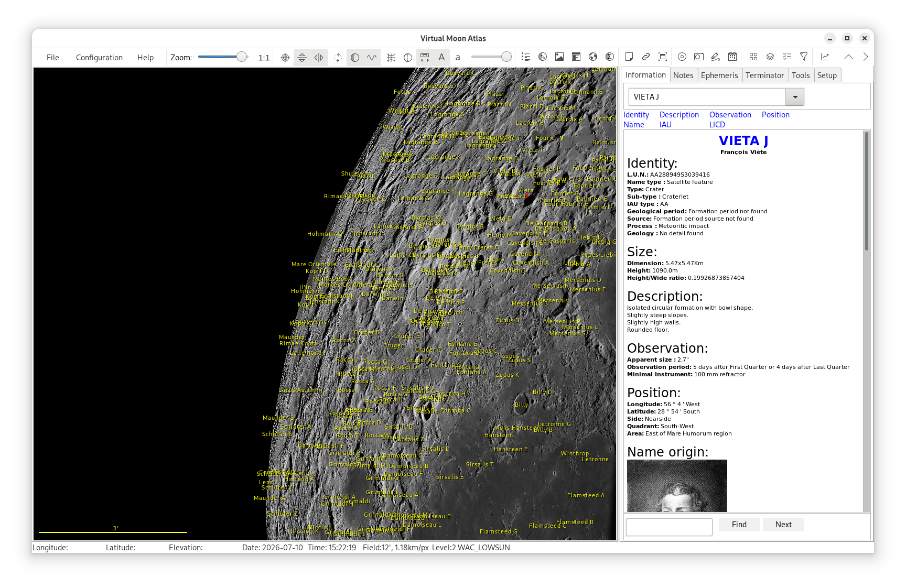The image size is (906, 588).
Task: Jump to the Position section link
Action: point(775,115)
